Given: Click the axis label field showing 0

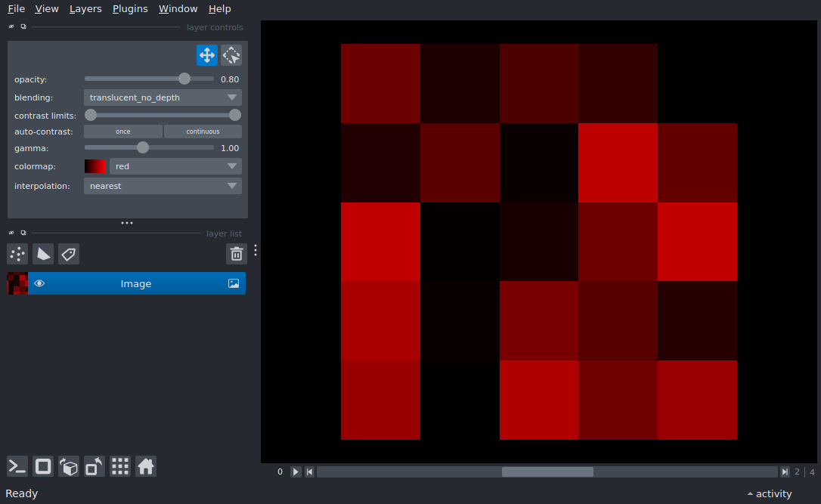Looking at the screenshot, I should pyautogui.click(x=280, y=472).
